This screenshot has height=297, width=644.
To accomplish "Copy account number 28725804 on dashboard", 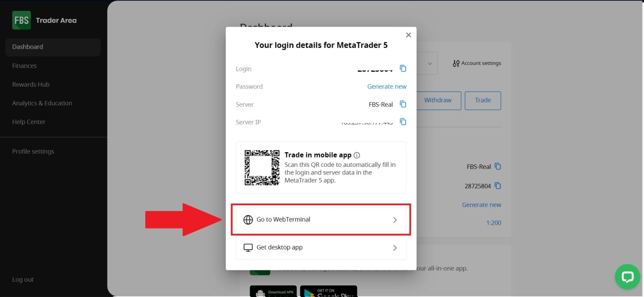I will tap(498, 186).
